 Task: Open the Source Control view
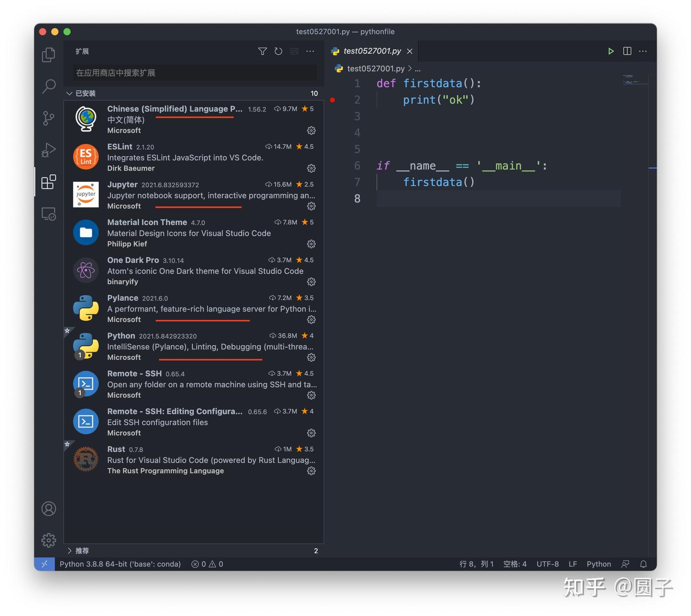(x=48, y=118)
